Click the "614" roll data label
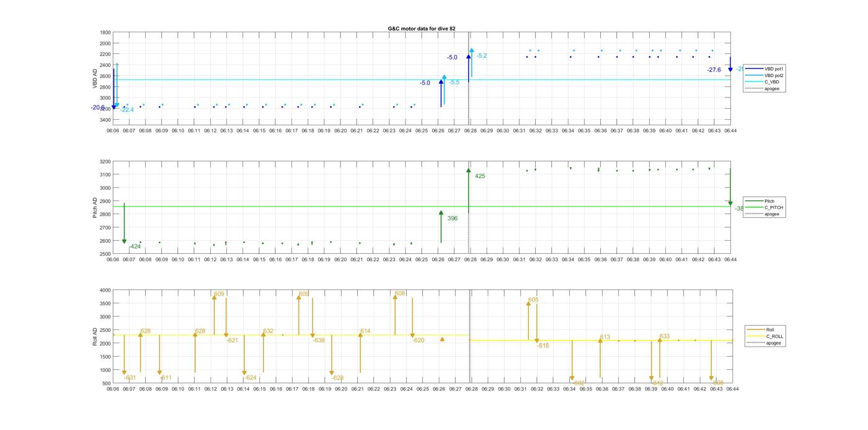Viewport: 868px width, 430px height. click(x=365, y=331)
